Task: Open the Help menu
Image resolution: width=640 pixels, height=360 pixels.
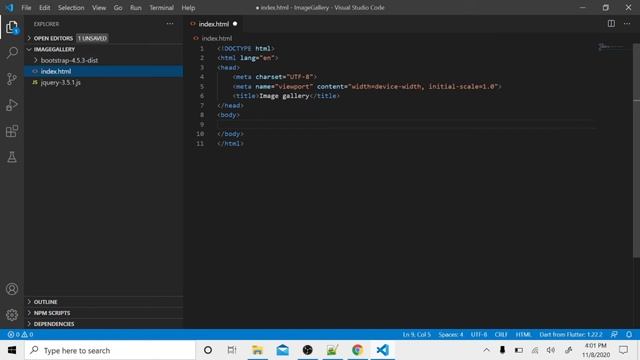Action: pos(188,7)
